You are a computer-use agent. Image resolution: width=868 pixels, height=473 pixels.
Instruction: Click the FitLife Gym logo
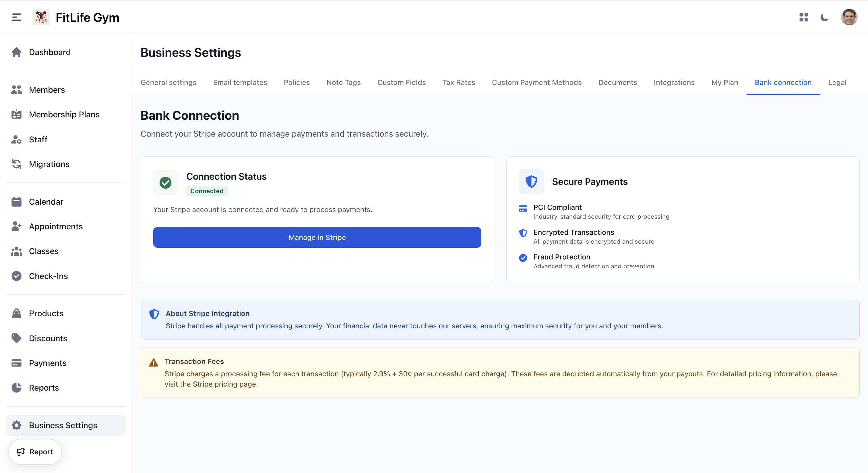click(41, 17)
